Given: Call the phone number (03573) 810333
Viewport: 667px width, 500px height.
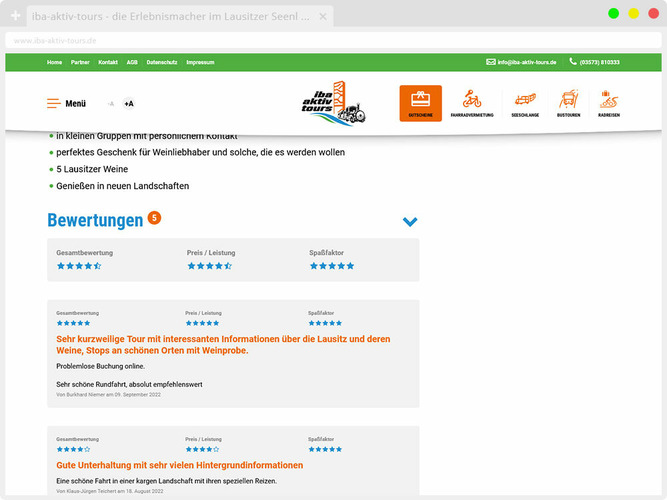Looking at the screenshot, I should 595,62.
